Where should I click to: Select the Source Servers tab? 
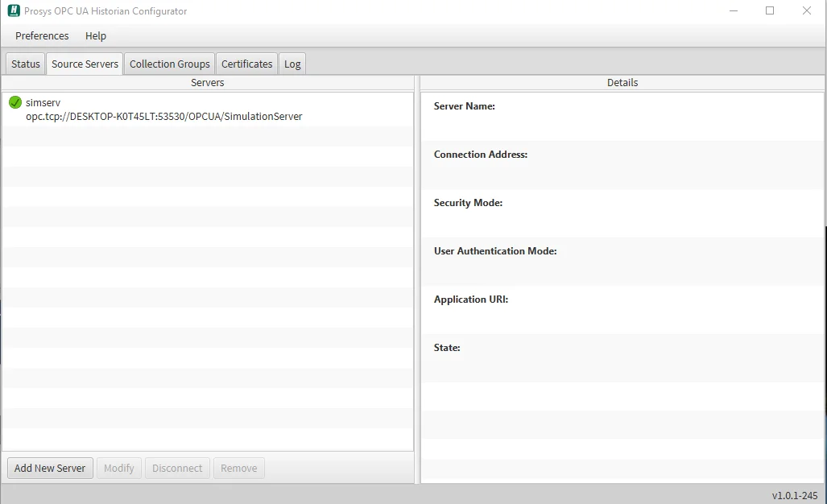pos(85,64)
